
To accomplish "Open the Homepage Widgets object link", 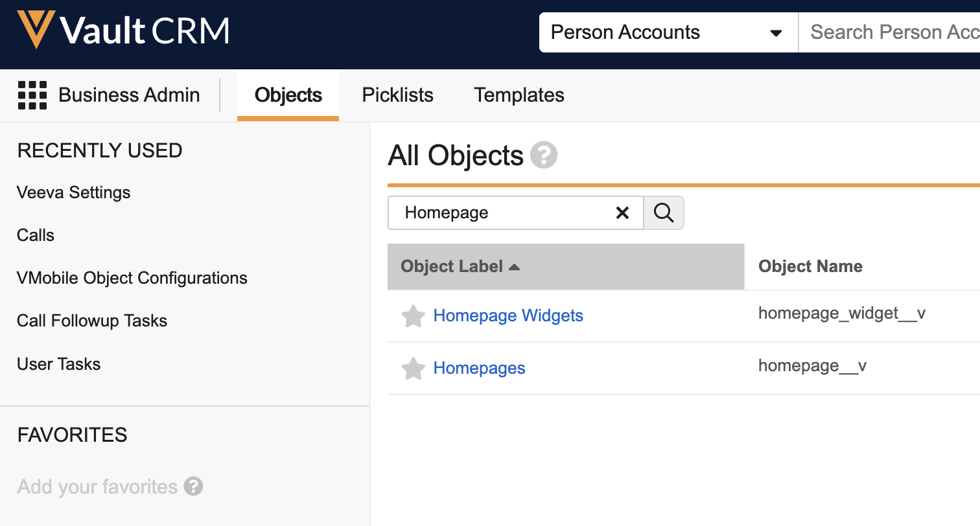I will tap(508, 315).
